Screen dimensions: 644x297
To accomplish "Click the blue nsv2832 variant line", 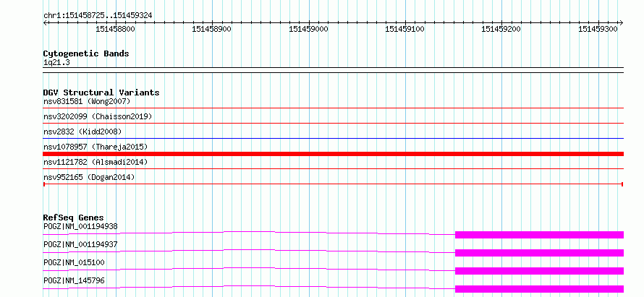I will 333,138.
